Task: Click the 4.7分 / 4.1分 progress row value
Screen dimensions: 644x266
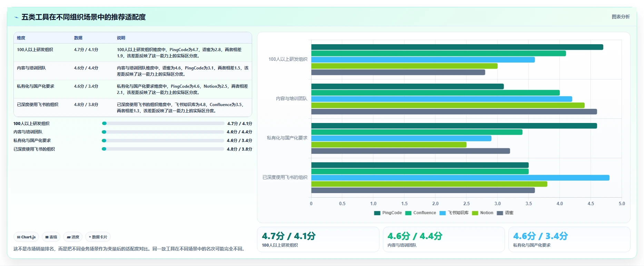Action: coord(239,123)
